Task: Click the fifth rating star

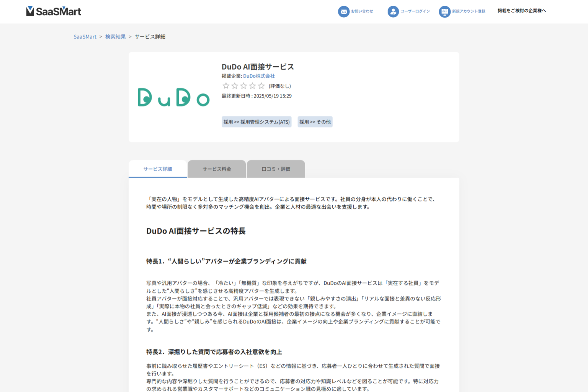Action: pos(261,86)
